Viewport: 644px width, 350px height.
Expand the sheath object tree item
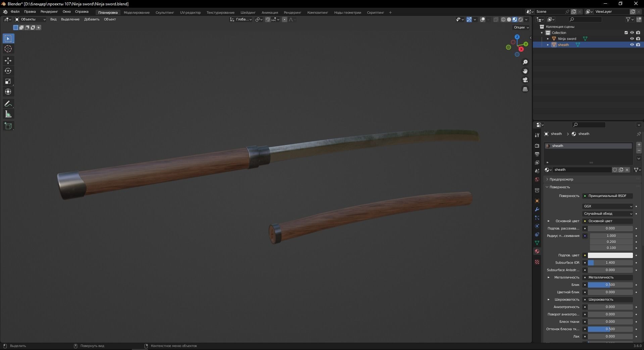(x=548, y=45)
